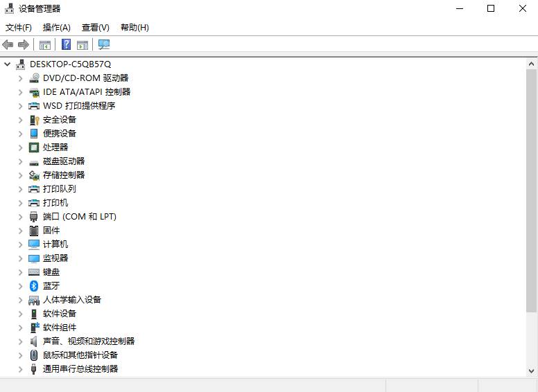The width and height of the screenshot is (538, 392).
Task: Select the 软件设备 label
Action: pyautogui.click(x=60, y=313)
